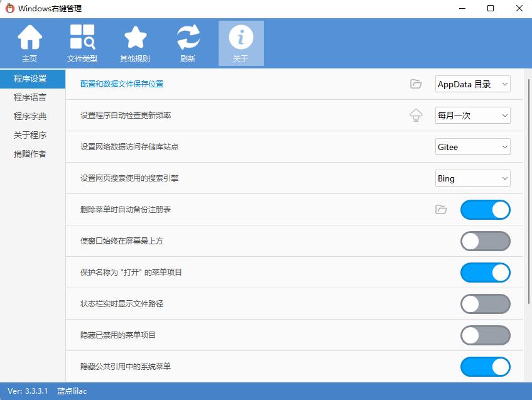
Task: Click the 刷新 refresh icon
Action: pyautogui.click(x=188, y=43)
